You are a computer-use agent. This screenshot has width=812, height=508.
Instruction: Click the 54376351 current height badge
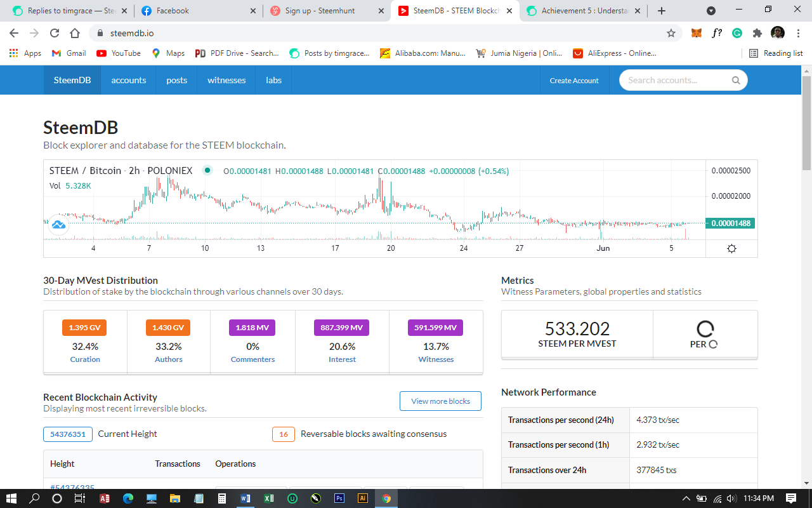click(68, 434)
